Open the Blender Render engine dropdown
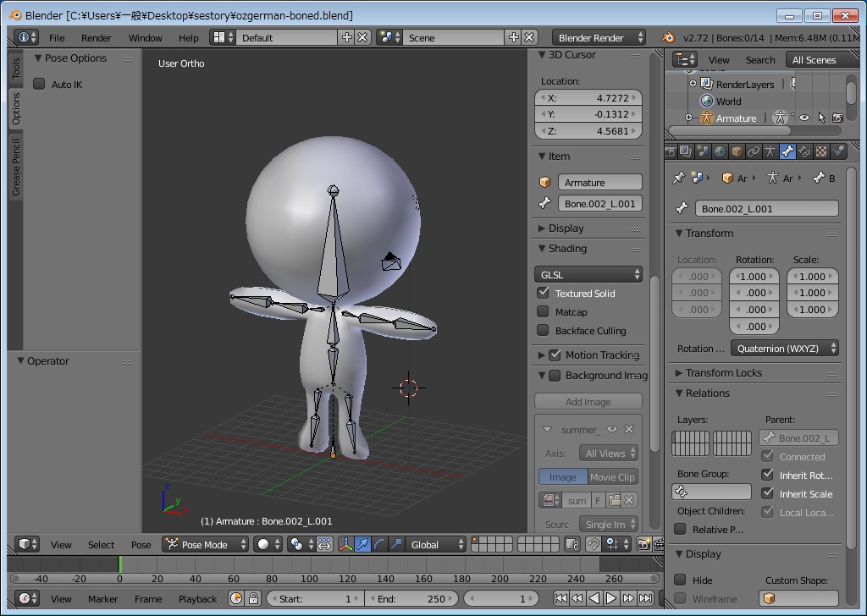Viewport: 867px width, 616px height. click(599, 37)
